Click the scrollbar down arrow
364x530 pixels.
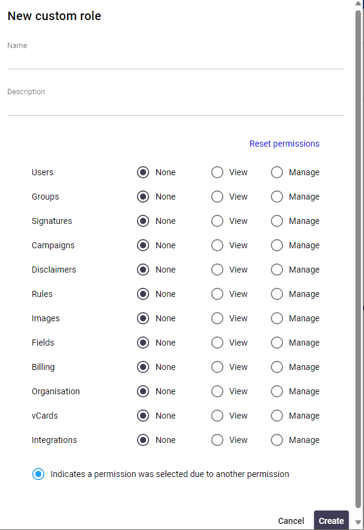[358, 523]
